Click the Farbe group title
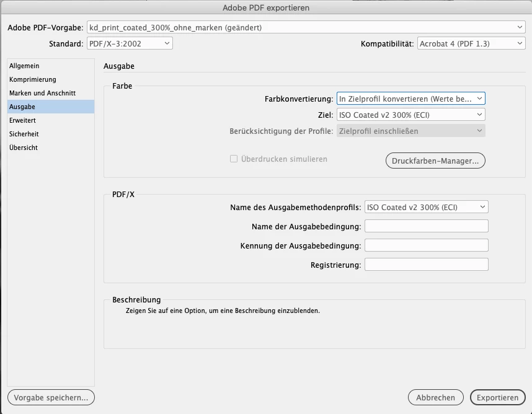 click(x=122, y=86)
